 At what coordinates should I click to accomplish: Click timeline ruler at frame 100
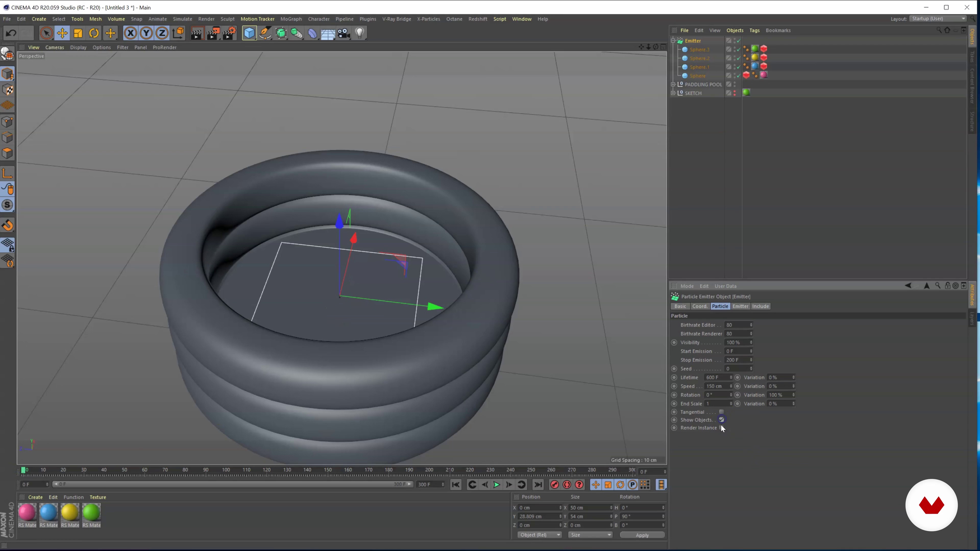point(226,470)
